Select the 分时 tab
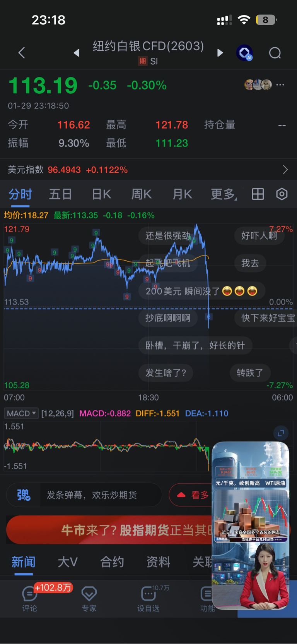This screenshot has width=297, height=644. [x=20, y=194]
